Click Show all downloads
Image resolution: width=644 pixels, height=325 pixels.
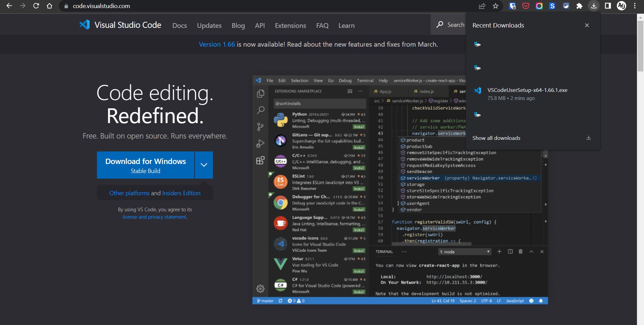(x=496, y=138)
